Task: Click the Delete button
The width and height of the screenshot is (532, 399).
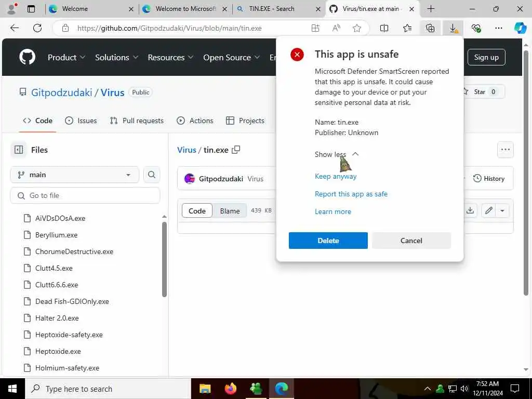Action: [x=328, y=241]
